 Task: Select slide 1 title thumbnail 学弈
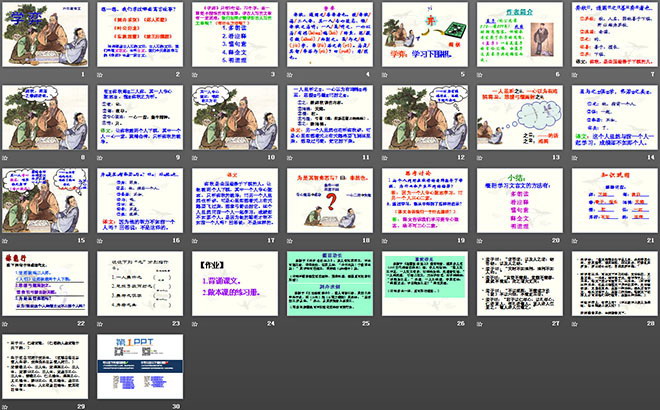pyautogui.click(x=45, y=35)
